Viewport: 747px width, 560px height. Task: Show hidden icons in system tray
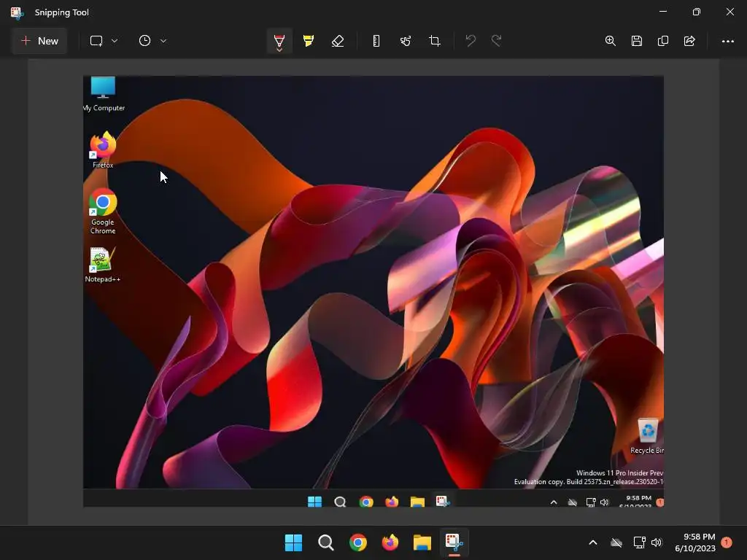[593, 542]
